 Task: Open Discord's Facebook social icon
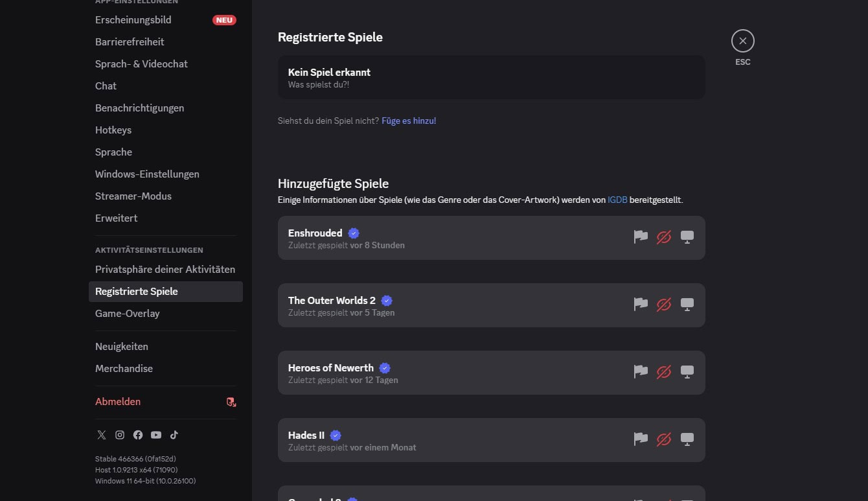tap(138, 435)
